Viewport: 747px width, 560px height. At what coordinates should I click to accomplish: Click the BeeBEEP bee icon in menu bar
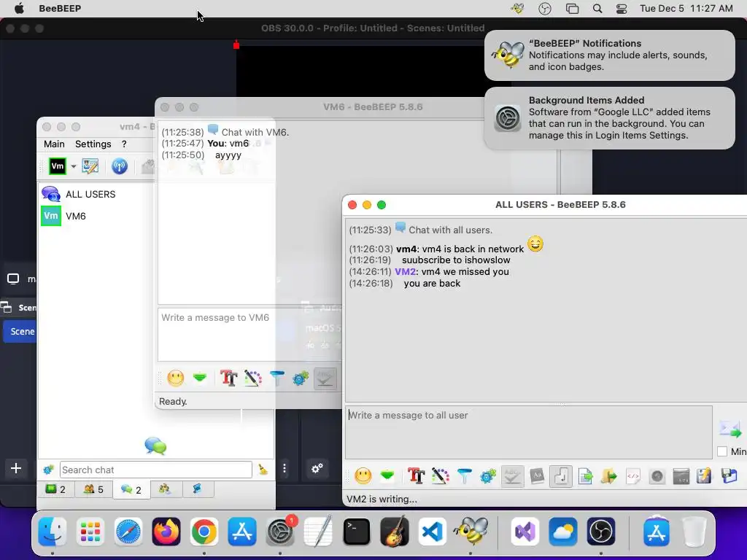tap(517, 9)
